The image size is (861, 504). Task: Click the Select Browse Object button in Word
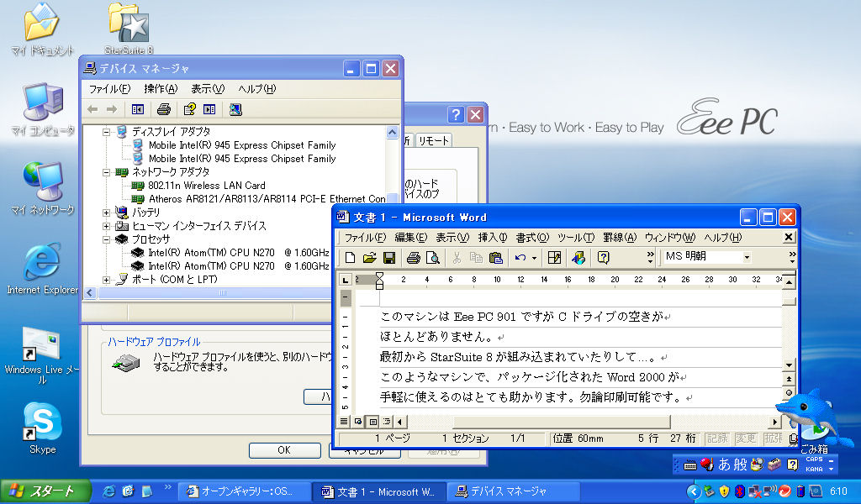[789, 392]
